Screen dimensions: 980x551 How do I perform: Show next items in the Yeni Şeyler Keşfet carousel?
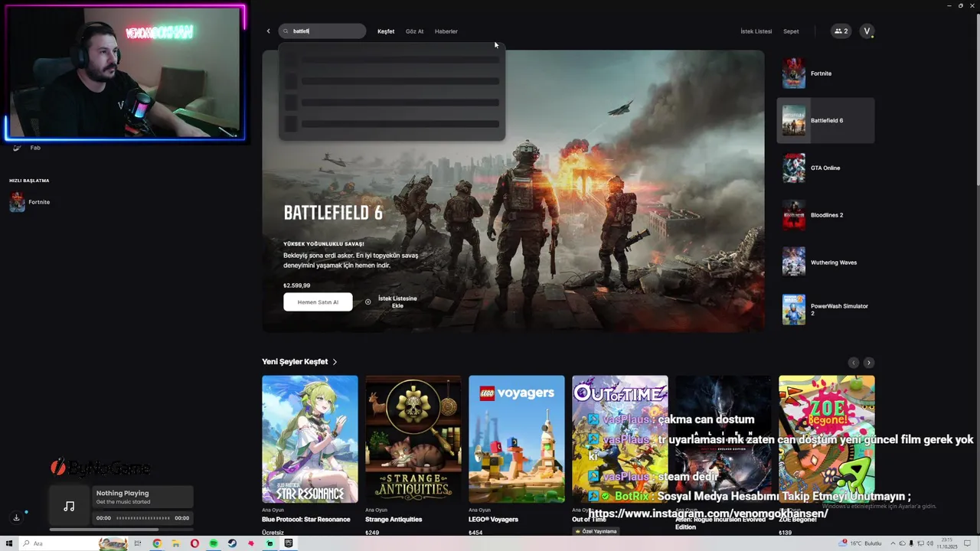pyautogui.click(x=868, y=363)
